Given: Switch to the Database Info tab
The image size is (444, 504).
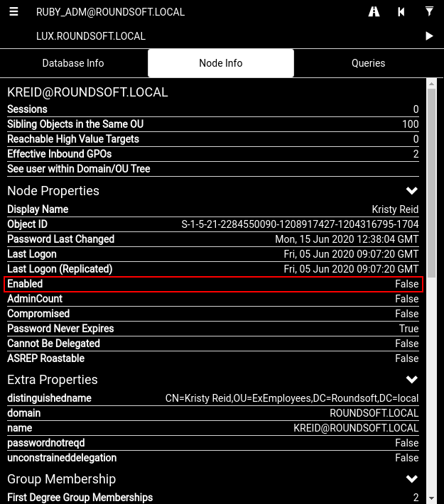Looking at the screenshot, I should (x=73, y=63).
